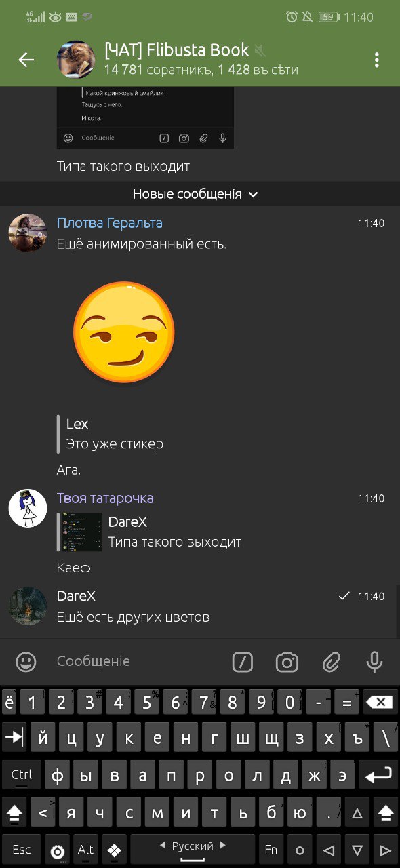Tap the bot commands slash icon
The width and height of the screenshot is (400, 868).
pyautogui.click(x=242, y=662)
